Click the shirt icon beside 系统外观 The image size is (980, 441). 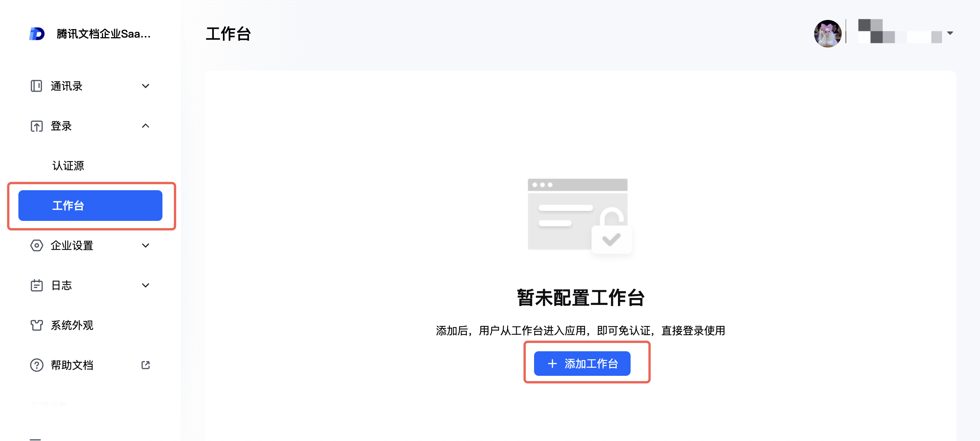coord(36,325)
